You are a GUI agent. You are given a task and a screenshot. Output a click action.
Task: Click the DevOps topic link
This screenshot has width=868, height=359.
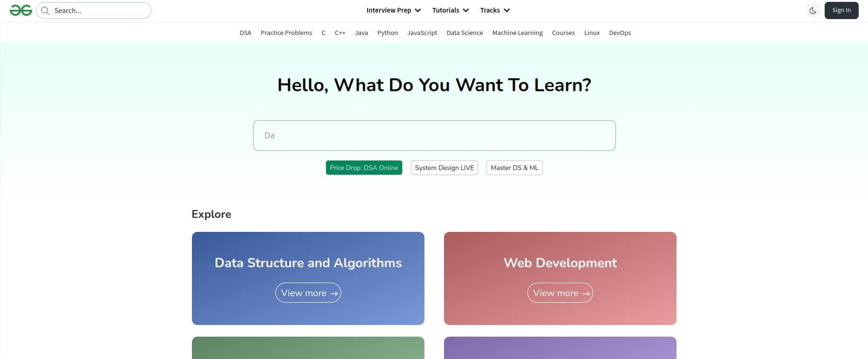click(x=620, y=33)
